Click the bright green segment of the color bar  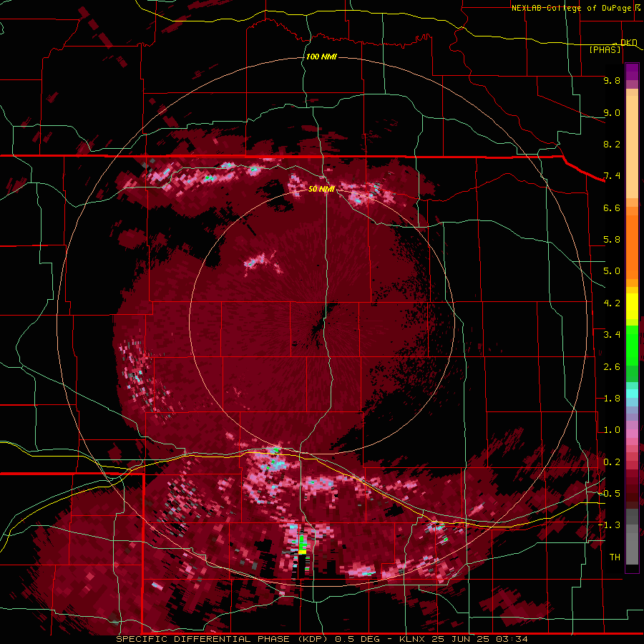click(x=632, y=344)
